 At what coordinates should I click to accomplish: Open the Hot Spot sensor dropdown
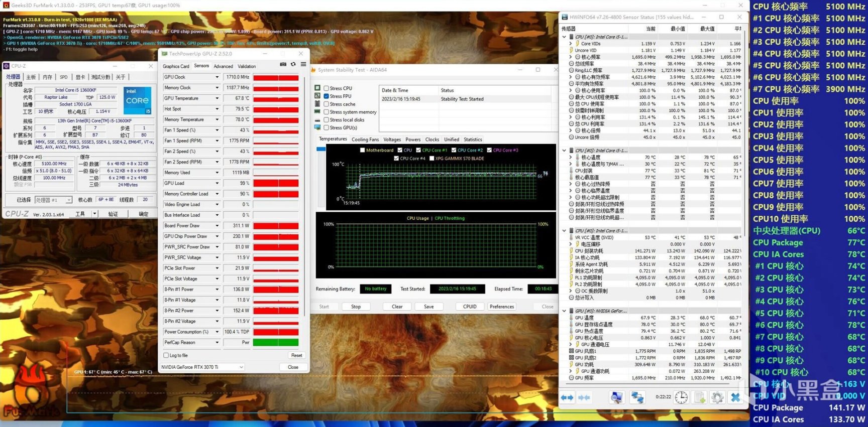tap(217, 109)
